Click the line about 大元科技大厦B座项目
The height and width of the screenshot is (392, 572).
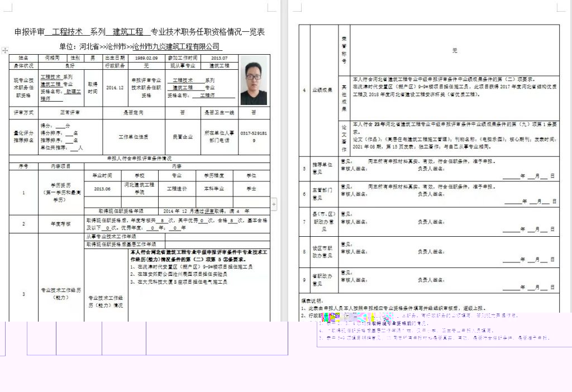coord(179,282)
